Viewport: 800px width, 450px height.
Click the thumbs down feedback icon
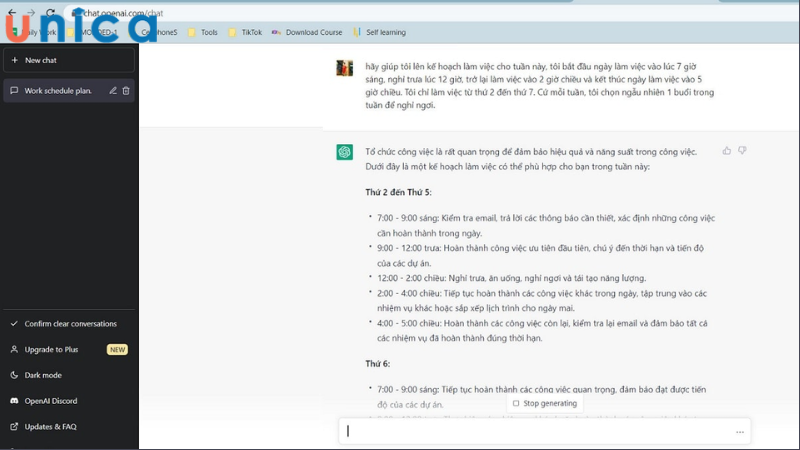(742, 151)
